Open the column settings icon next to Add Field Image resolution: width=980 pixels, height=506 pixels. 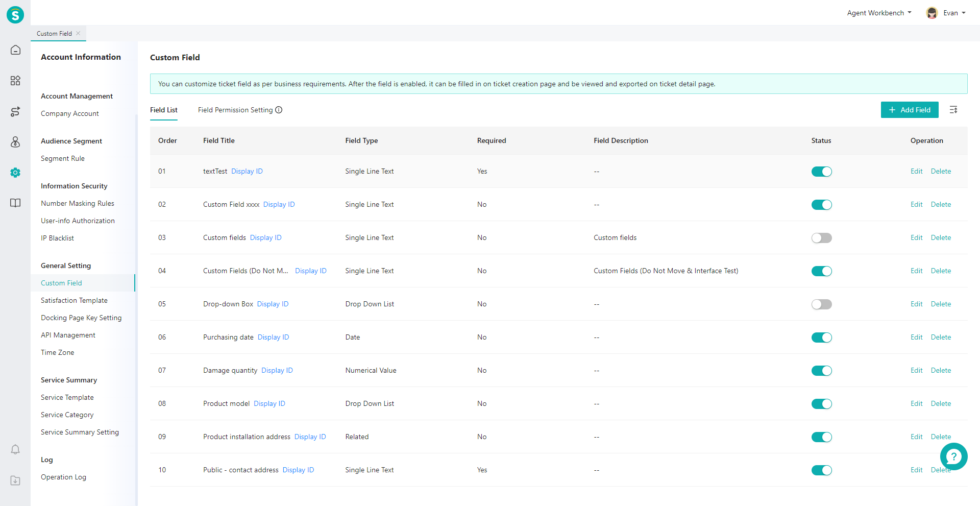click(953, 110)
